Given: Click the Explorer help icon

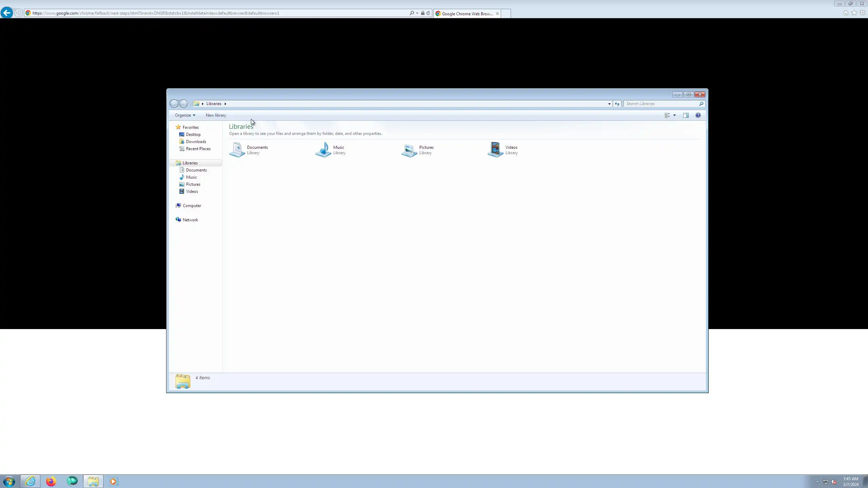Looking at the screenshot, I should click(x=698, y=115).
